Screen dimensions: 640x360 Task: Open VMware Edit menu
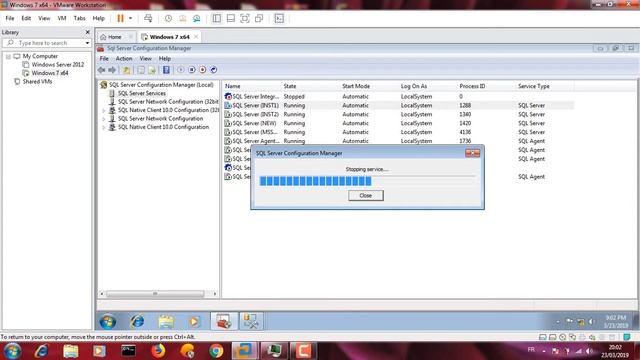point(26,18)
